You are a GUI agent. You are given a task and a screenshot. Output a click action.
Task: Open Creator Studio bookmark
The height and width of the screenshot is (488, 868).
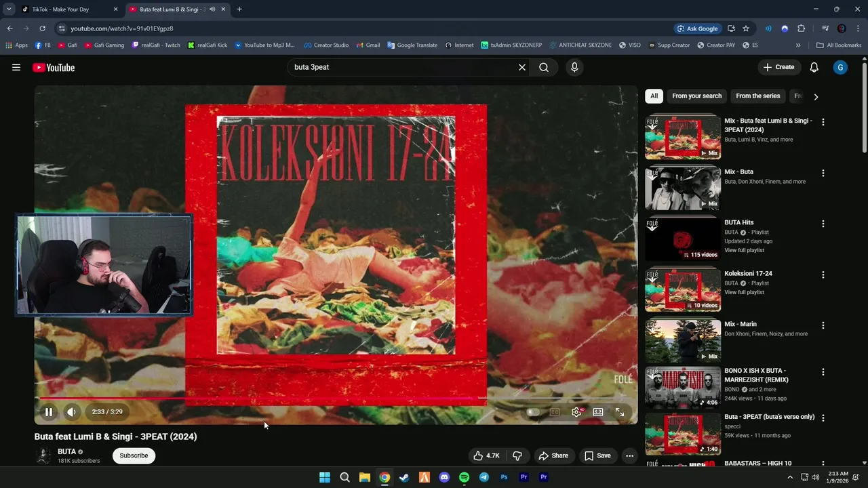click(x=326, y=45)
